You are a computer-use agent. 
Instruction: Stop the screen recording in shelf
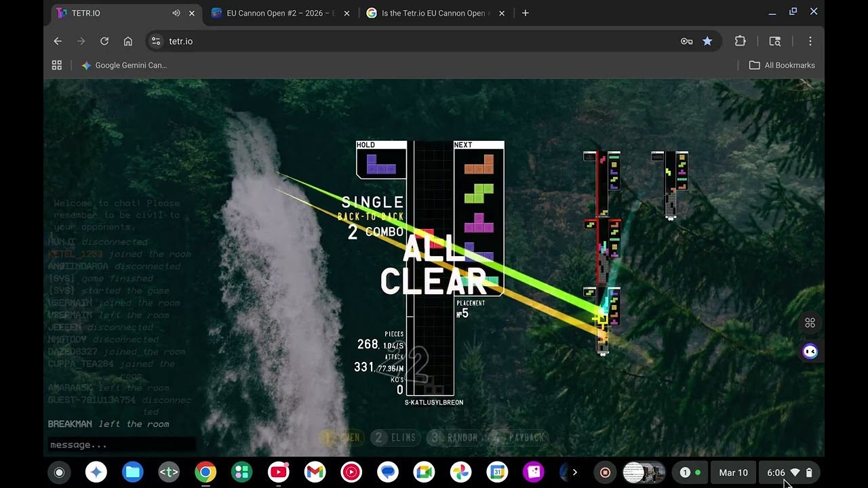click(x=606, y=472)
